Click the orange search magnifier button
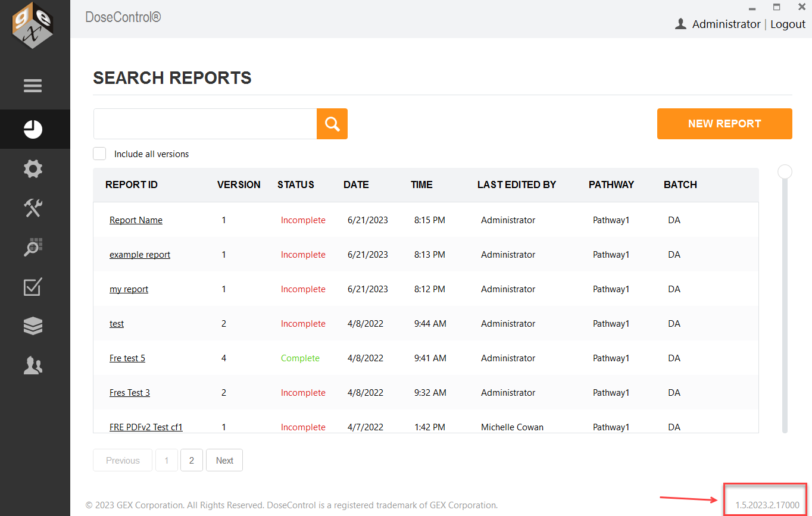The height and width of the screenshot is (516, 812). pos(332,124)
